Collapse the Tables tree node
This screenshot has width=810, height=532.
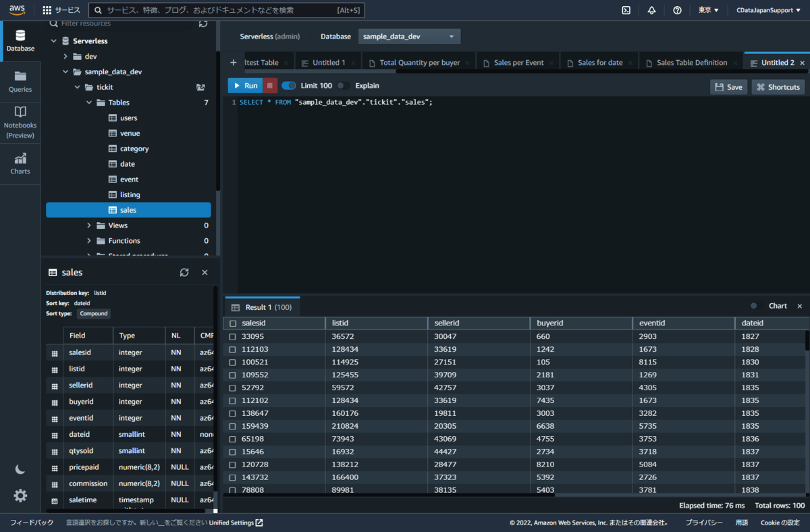point(88,102)
